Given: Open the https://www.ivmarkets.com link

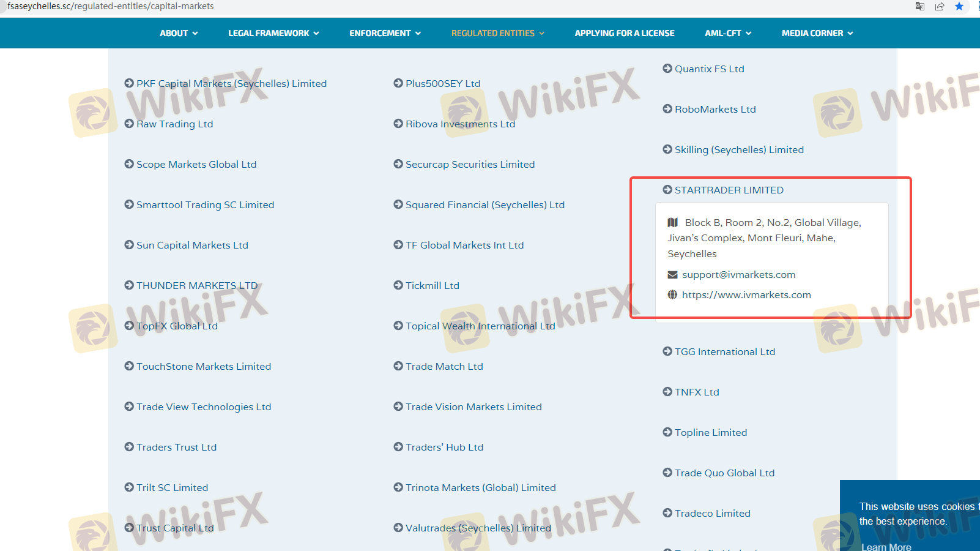Looking at the screenshot, I should tap(746, 294).
